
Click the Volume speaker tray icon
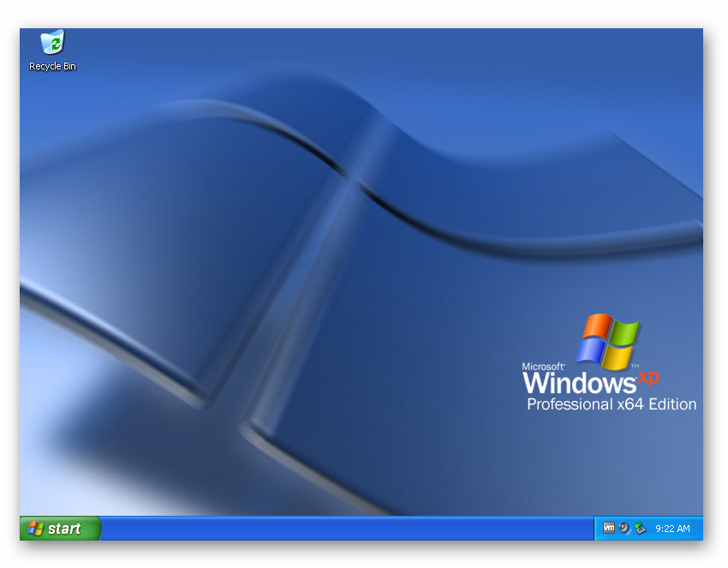click(x=624, y=528)
